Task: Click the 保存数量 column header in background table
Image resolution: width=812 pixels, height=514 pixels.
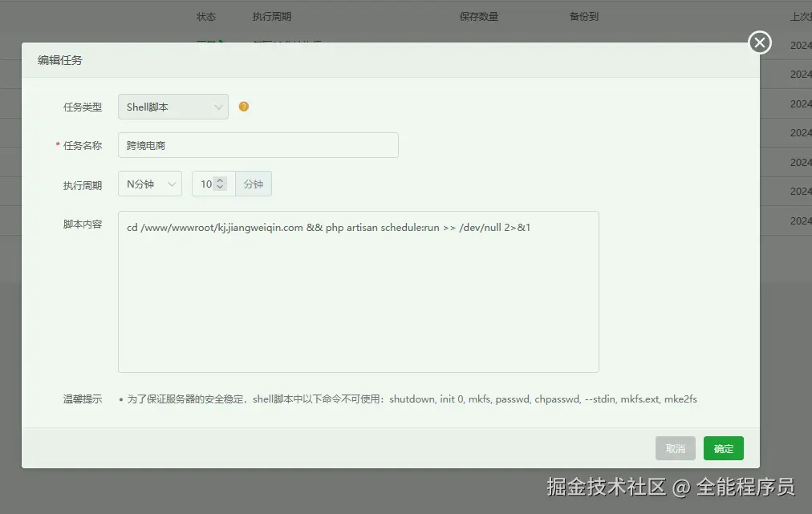Action: (479, 17)
